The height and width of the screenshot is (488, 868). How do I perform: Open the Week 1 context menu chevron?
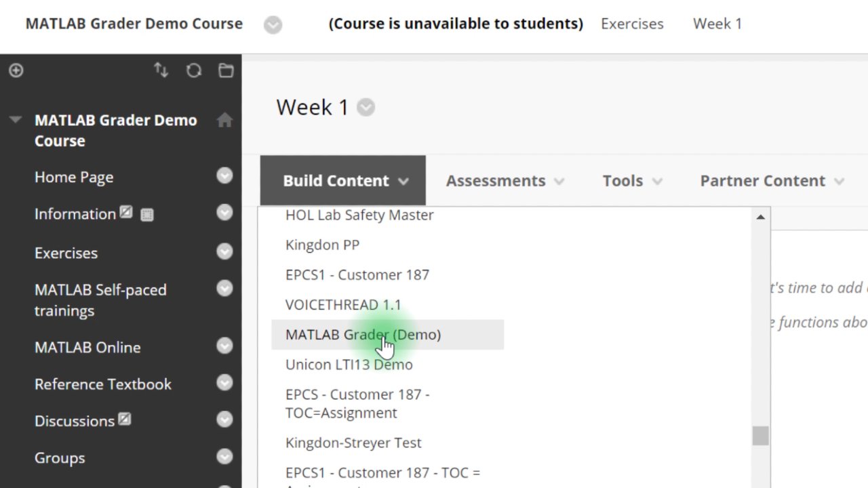click(x=366, y=107)
